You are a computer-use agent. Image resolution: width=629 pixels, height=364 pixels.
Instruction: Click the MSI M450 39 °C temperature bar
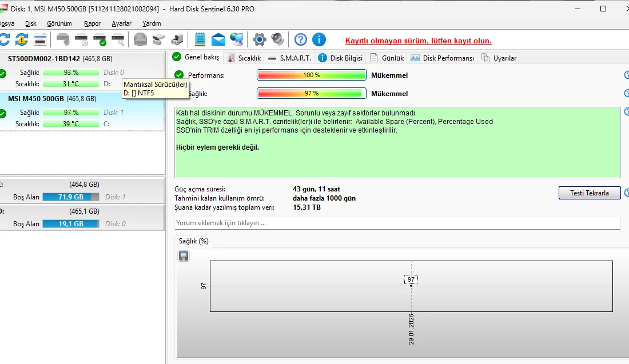click(x=70, y=124)
